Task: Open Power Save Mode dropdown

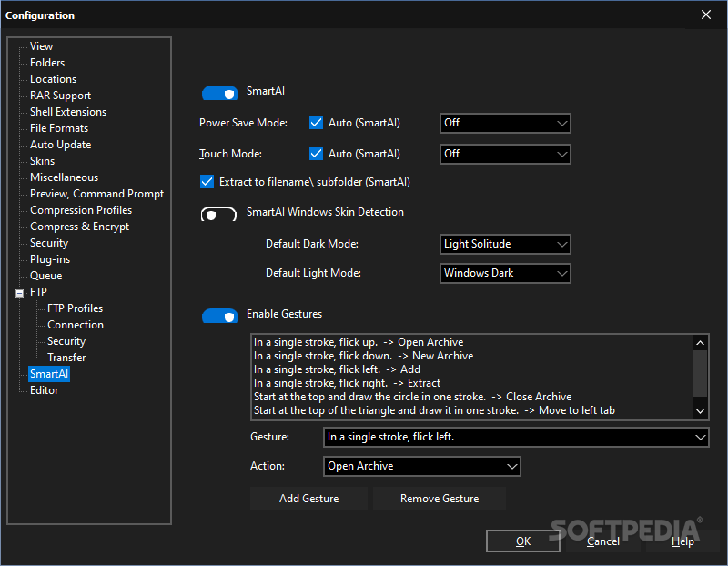Action: [x=505, y=123]
